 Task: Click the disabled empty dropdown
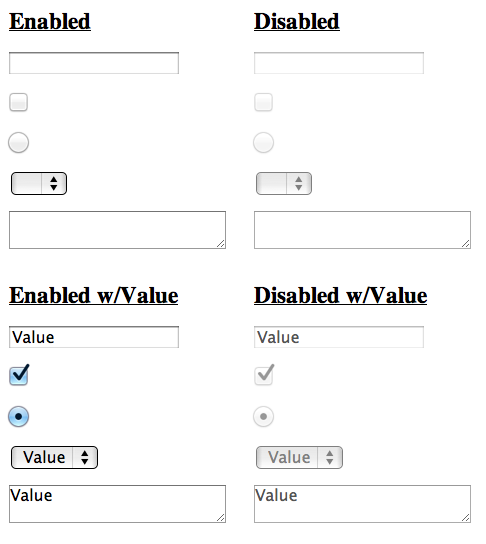pyautogui.click(x=284, y=184)
